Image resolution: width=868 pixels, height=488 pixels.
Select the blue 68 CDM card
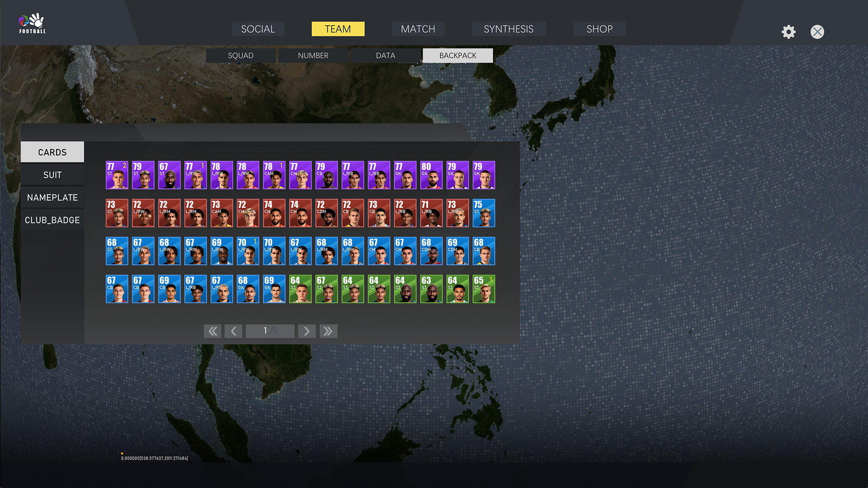pyautogui.click(x=432, y=251)
